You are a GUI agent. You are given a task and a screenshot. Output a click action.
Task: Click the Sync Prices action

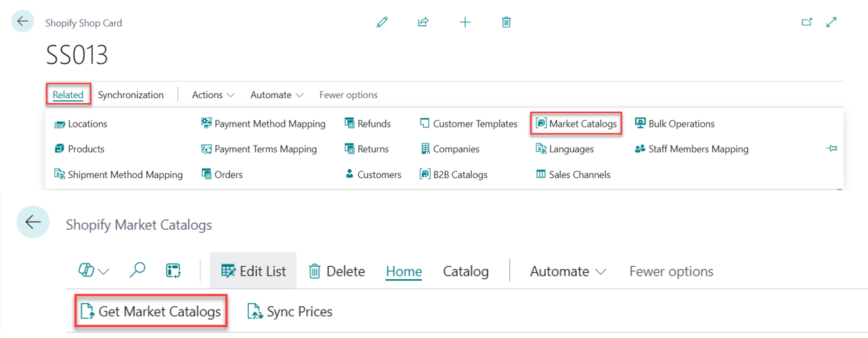(290, 312)
